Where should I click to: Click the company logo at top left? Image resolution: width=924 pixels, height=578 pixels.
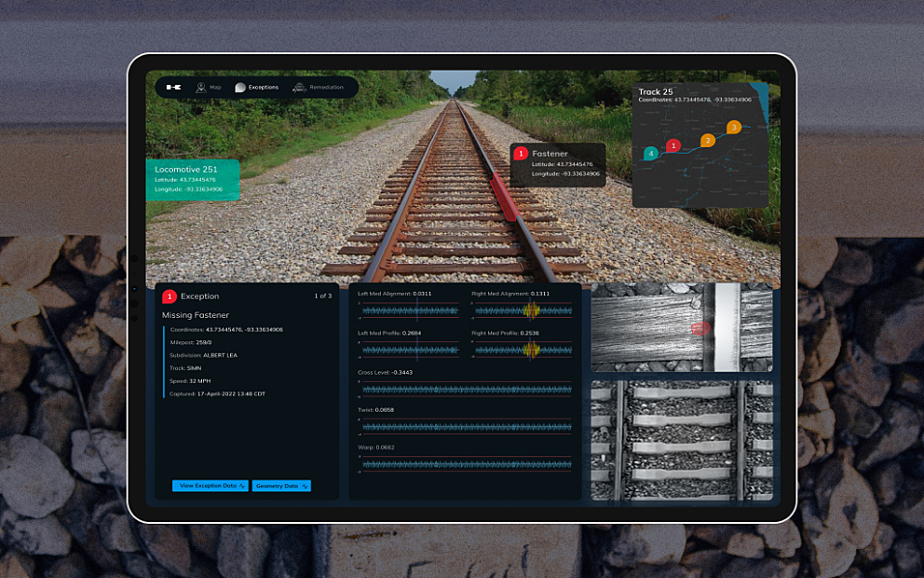click(x=173, y=87)
